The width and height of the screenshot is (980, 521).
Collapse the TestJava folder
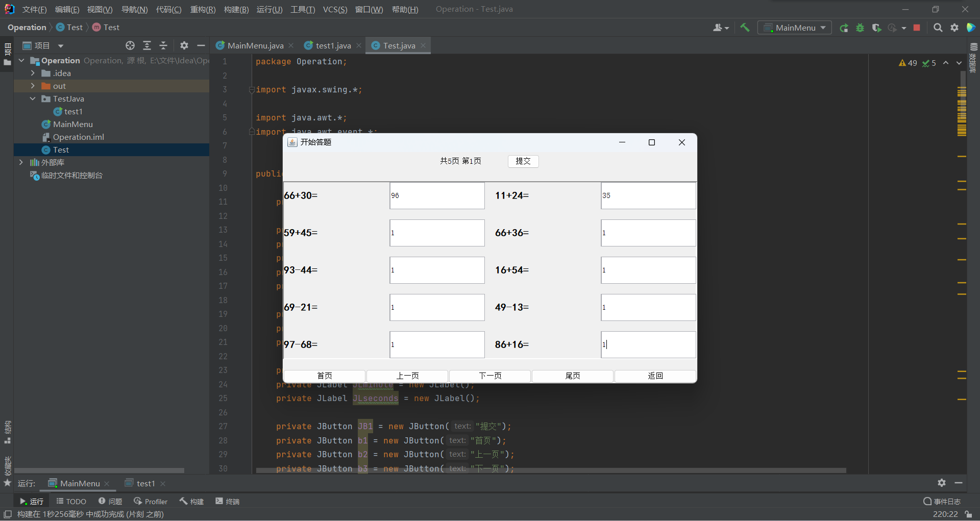pyautogui.click(x=33, y=99)
